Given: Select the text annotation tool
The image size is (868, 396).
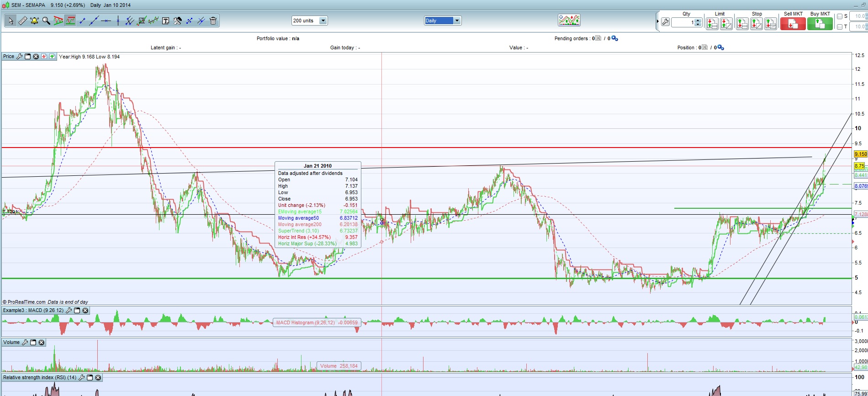Looking at the screenshot, I should (x=165, y=21).
